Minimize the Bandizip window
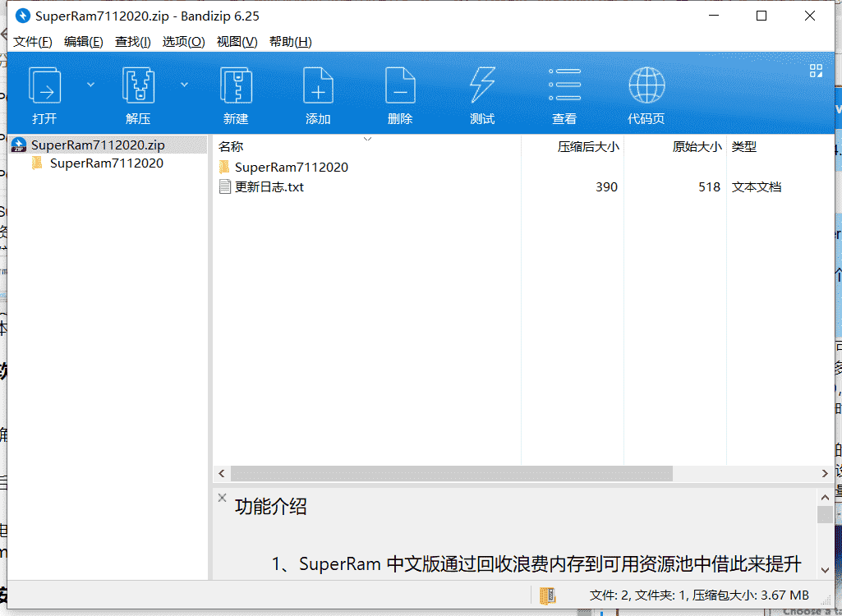The height and width of the screenshot is (616, 842). [x=714, y=16]
